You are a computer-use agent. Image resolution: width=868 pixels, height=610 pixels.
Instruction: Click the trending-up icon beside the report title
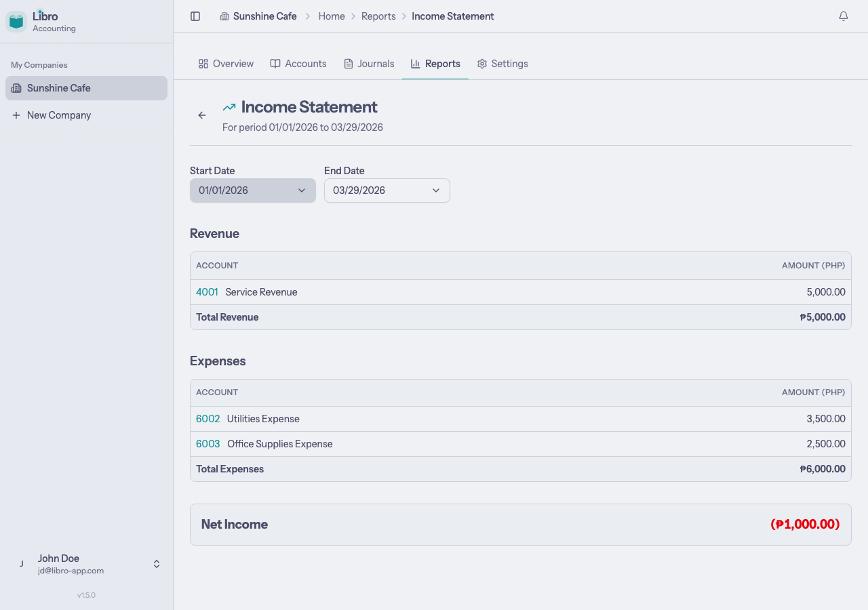point(229,106)
